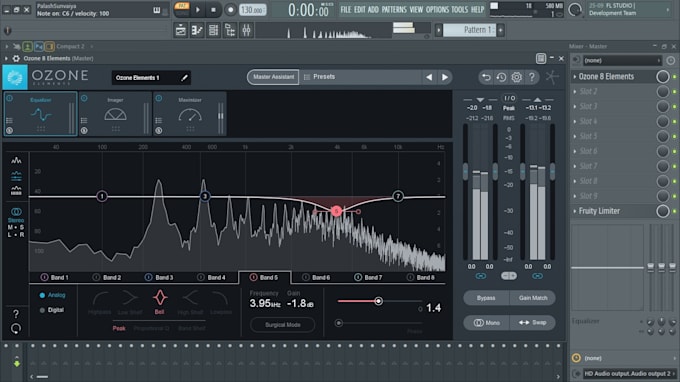Click the EQ reset circular arrow icon
The width and height of the screenshot is (680, 382).
click(16, 329)
